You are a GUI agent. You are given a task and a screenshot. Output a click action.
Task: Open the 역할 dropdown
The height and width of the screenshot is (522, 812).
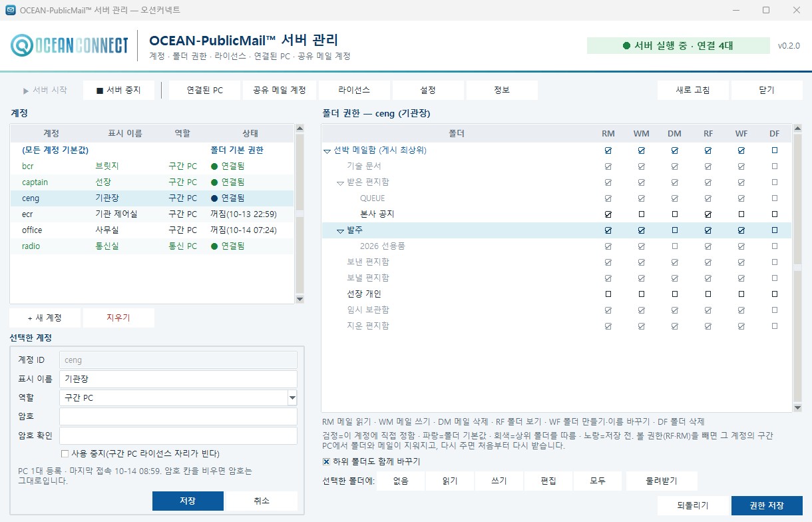(292, 398)
